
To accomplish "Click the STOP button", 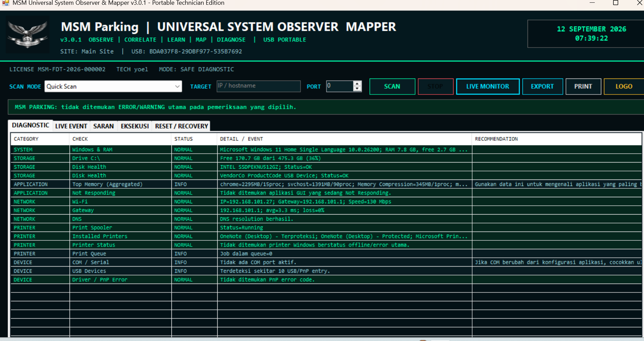I will click(435, 86).
